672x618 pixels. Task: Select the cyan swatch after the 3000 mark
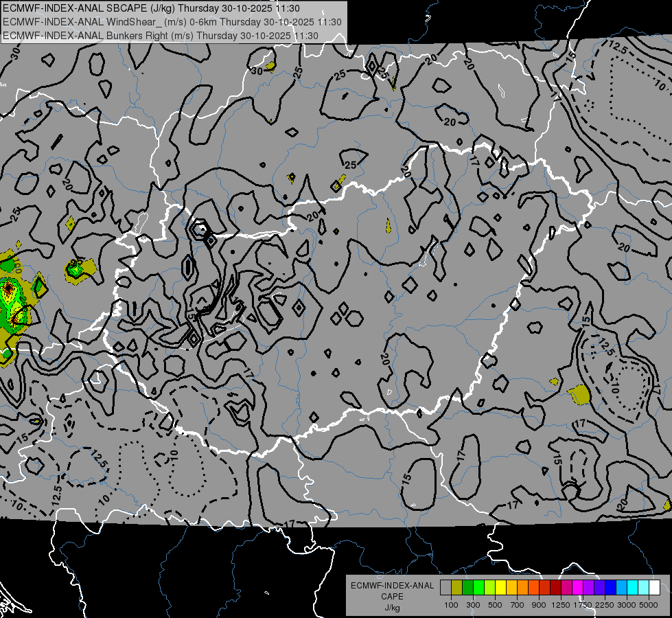pos(633,588)
